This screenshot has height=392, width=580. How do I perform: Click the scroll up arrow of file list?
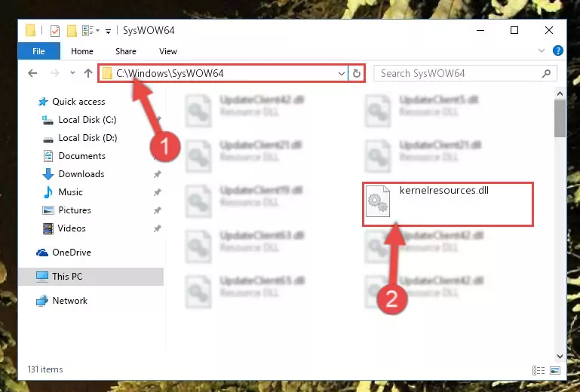pyautogui.click(x=560, y=94)
